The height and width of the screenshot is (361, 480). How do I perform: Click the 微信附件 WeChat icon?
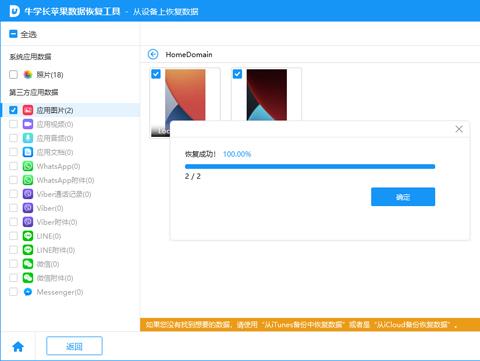[28, 278]
